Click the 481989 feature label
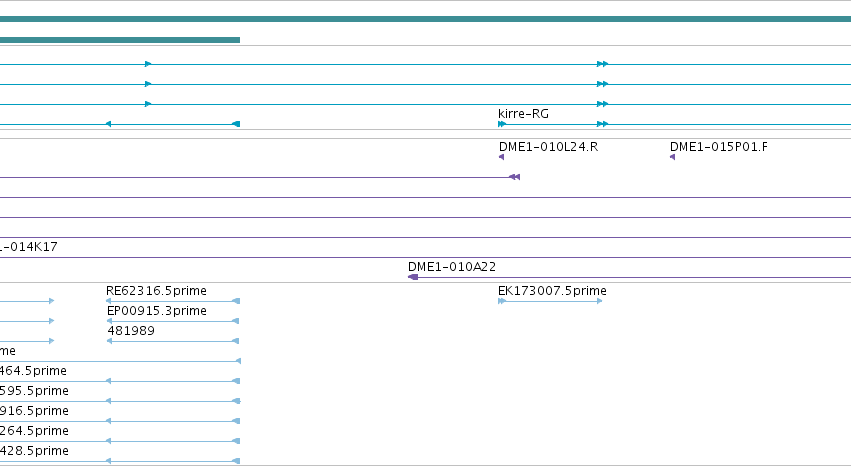Screen dimensions: 851x466 point(131,331)
